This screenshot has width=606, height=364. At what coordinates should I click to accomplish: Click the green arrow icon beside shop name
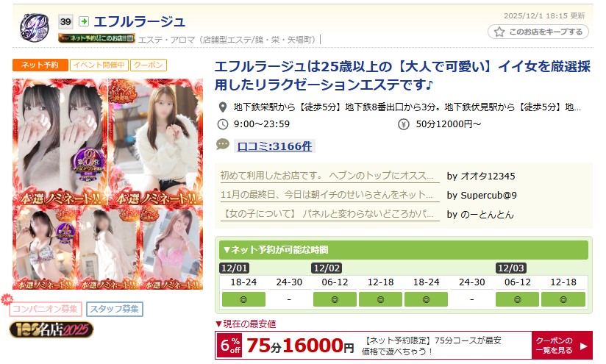(84, 21)
